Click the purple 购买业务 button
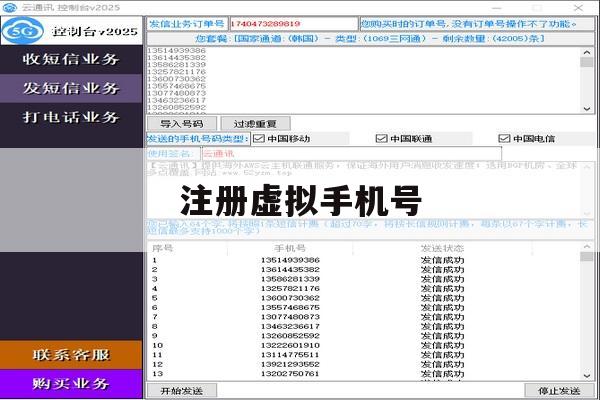Screen dimensions: 600x400 tap(71, 384)
